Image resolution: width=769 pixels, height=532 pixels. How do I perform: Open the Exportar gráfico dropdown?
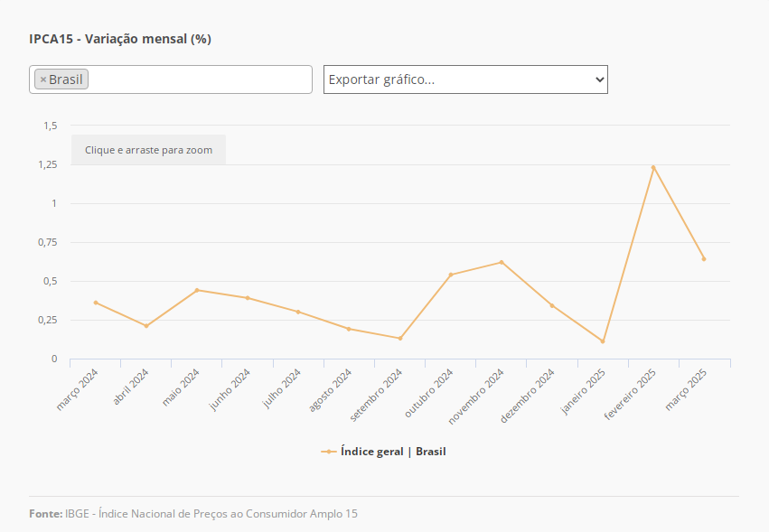[x=465, y=79]
